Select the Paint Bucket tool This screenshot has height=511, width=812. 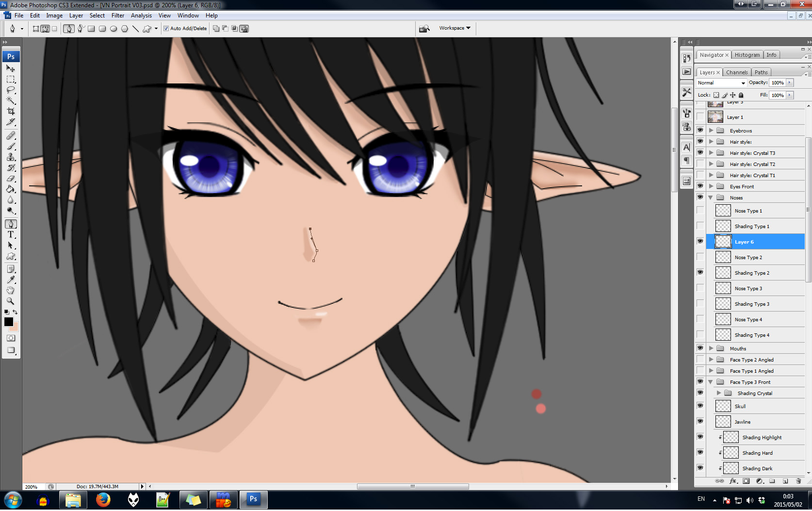coord(11,189)
